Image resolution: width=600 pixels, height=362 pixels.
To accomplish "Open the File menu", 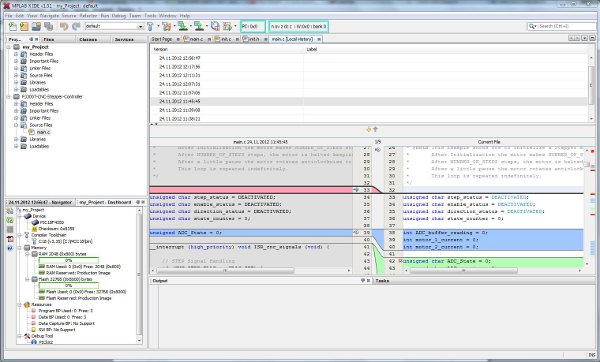I will click(x=9, y=16).
